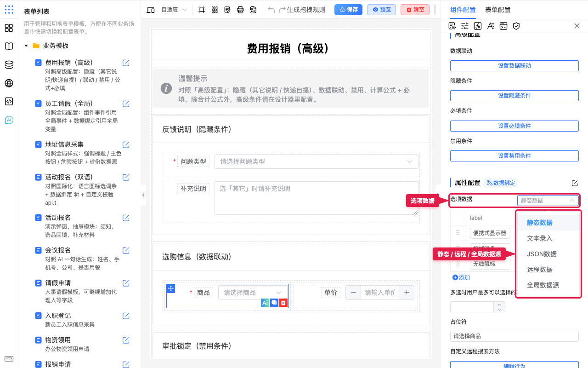The height and width of the screenshot is (368, 588).
Task: Open the formula (fx) settings icon
Action: coord(478,26)
